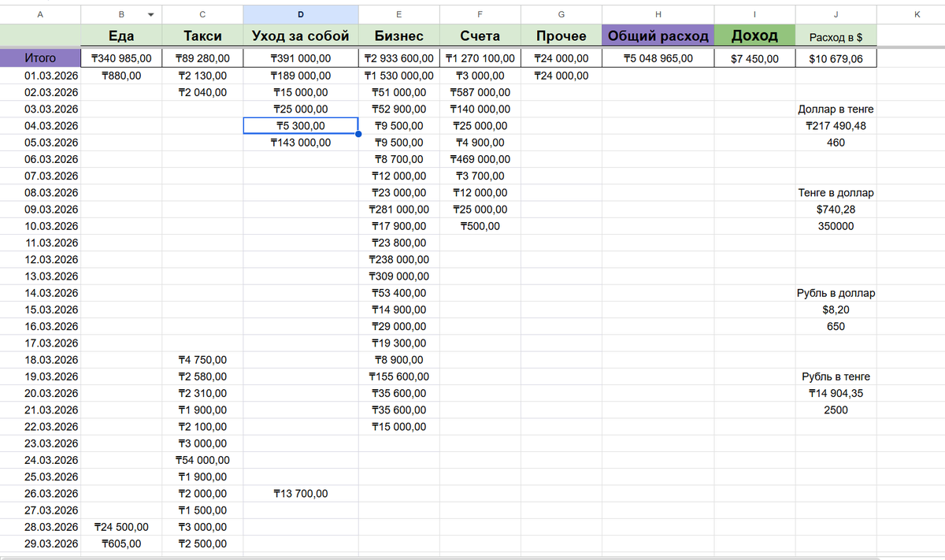
Task: Click the 'Рубль в доллар' label
Action: tap(836, 293)
